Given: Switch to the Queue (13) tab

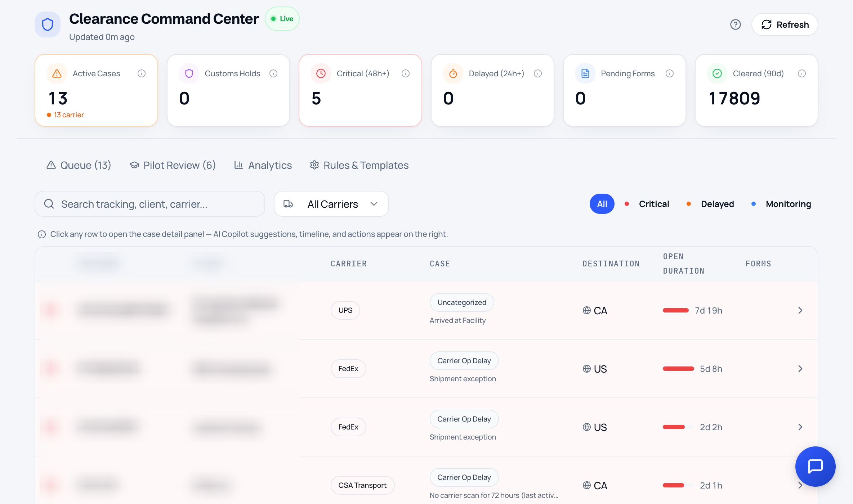Looking at the screenshot, I should point(79,165).
